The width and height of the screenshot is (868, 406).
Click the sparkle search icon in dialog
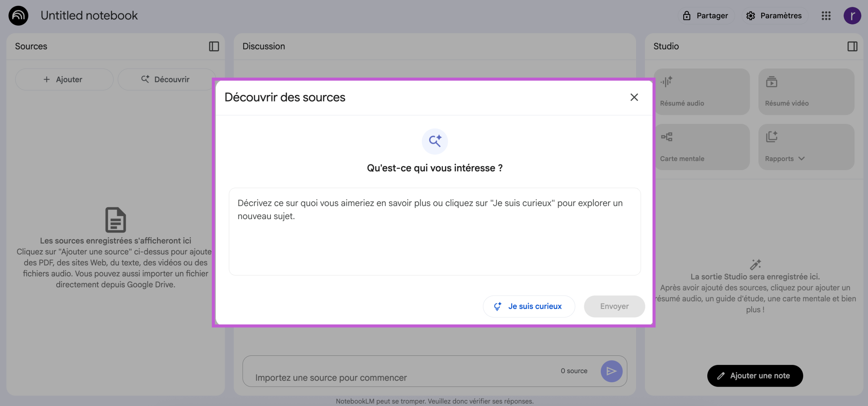tap(435, 141)
